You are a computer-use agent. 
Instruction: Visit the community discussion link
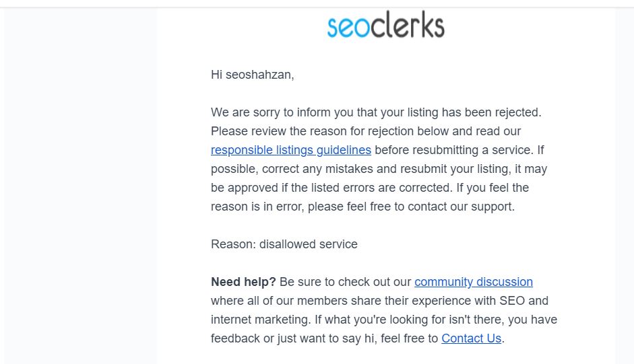(474, 282)
